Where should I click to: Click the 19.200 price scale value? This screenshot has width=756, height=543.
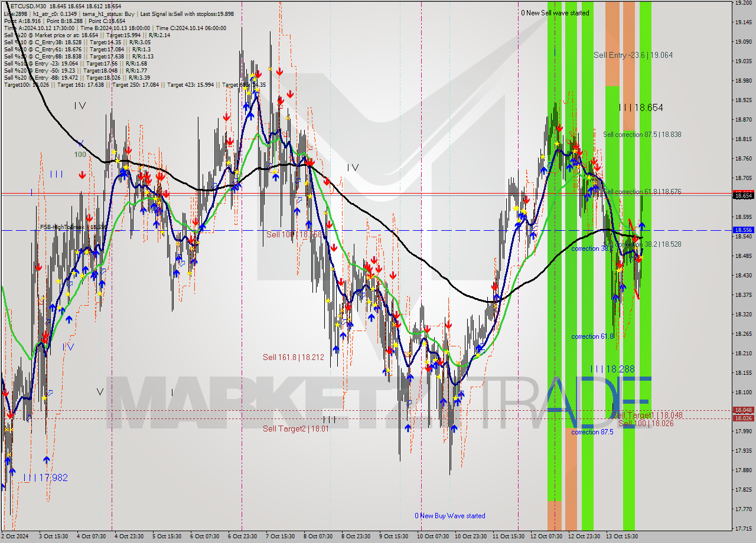[743, 3]
